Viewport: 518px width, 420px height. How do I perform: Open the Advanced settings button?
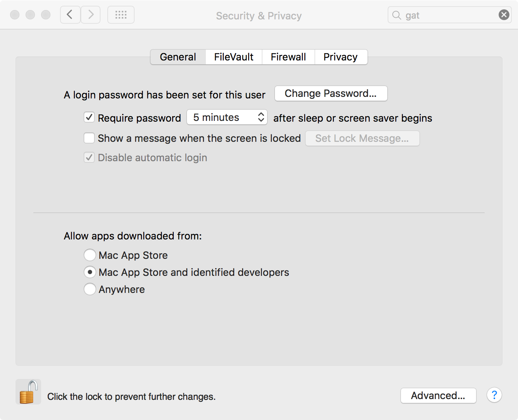click(438, 396)
